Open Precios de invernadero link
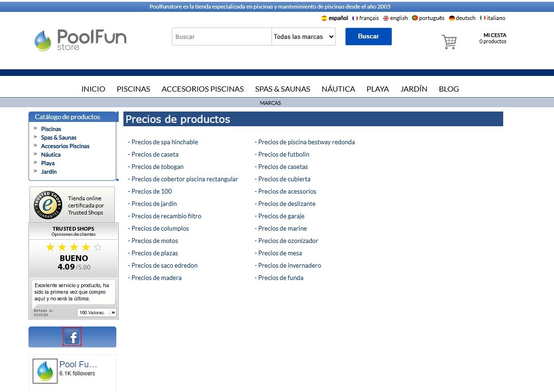This screenshot has width=554, height=392. point(289,265)
